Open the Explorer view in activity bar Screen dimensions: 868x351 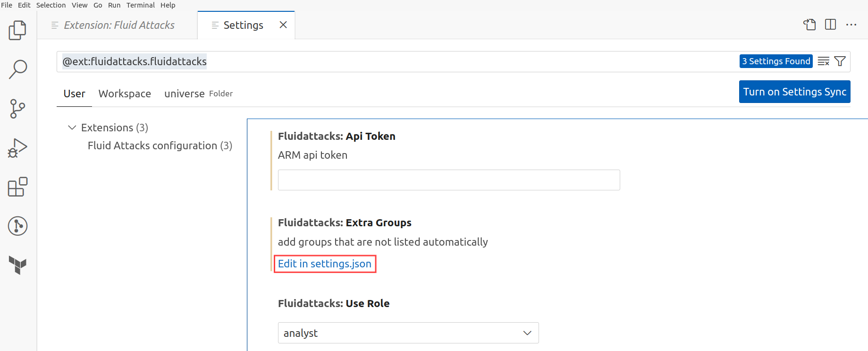[x=17, y=30]
